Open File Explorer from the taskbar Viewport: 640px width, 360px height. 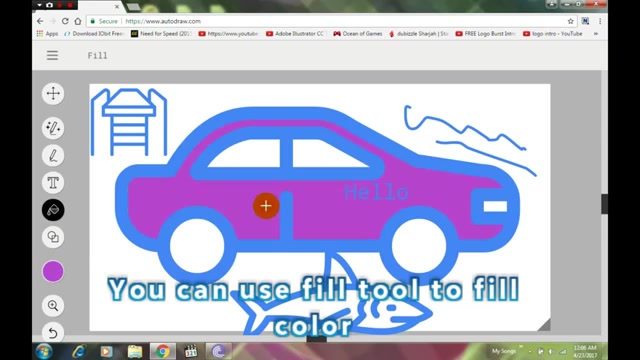pyautogui.click(x=135, y=351)
